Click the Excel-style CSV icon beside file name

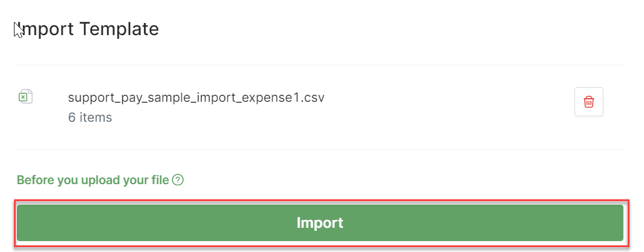(x=25, y=97)
